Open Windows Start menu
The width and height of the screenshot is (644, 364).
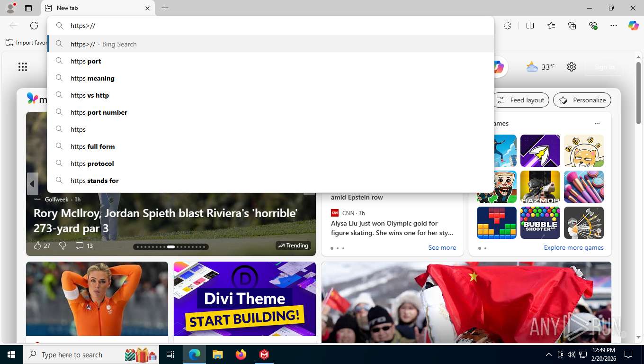pyautogui.click(x=11, y=355)
